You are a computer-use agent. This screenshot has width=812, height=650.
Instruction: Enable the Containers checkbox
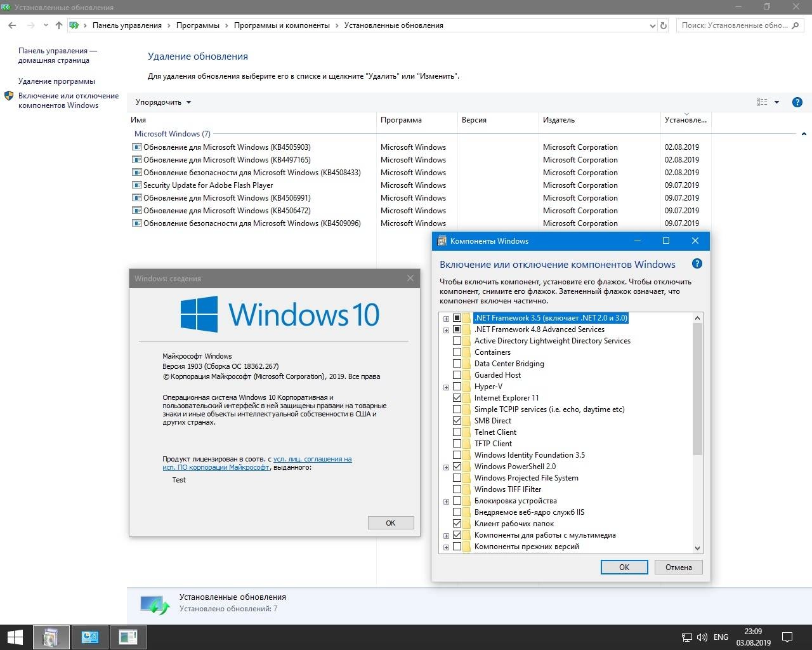[457, 352]
